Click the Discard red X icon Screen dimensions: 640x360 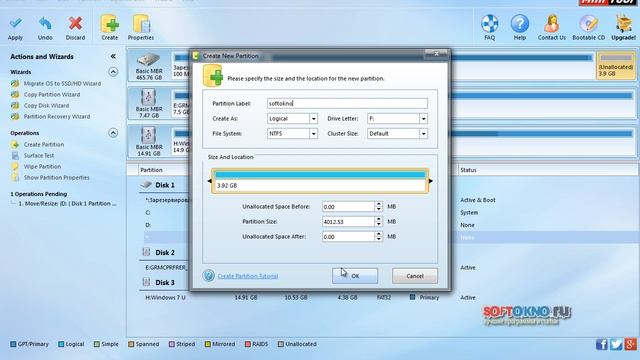point(76,24)
